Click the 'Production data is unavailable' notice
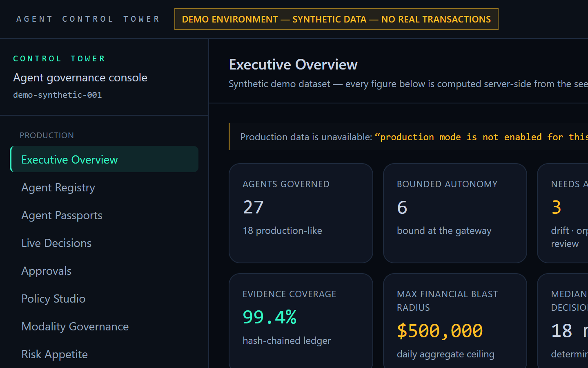The width and height of the screenshot is (588, 368). (x=408, y=137)
